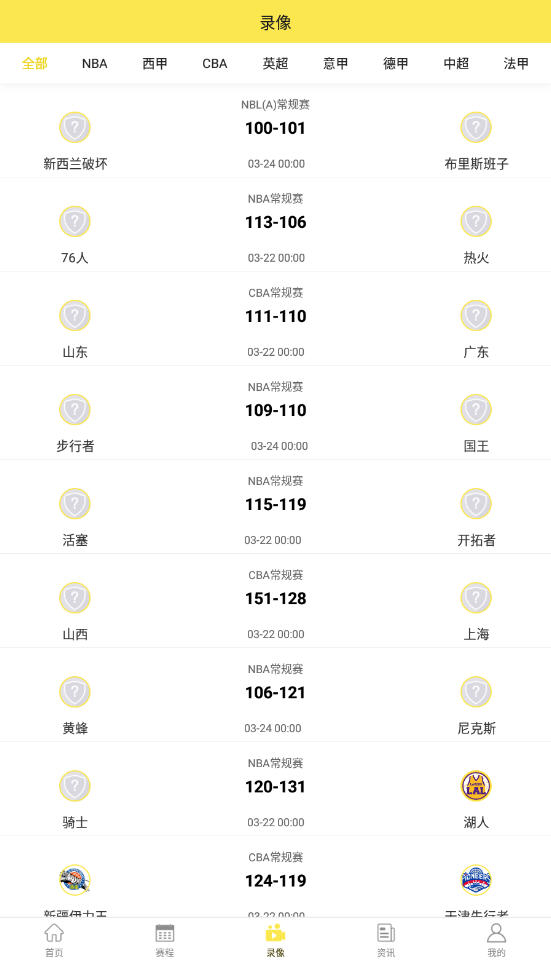Image resolution: width=551 pixels, height=962 pixels.
Task: Choose the 法甲 league tab
Action: (516, 63)
